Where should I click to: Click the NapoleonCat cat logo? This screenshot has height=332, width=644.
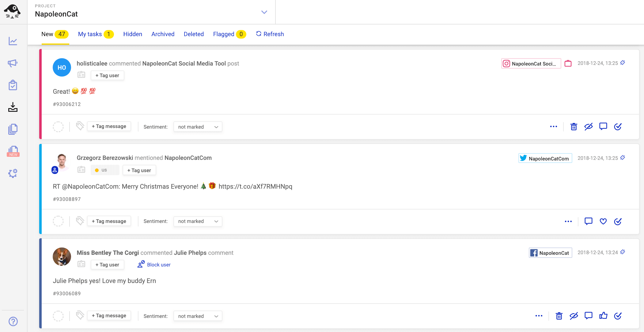click(12, 12)
